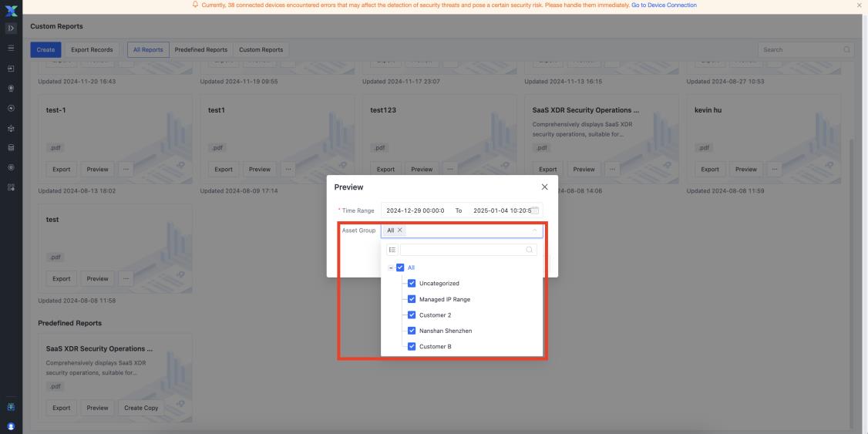Open the hamburger menu icon in sidebar

tap(11, 48)
